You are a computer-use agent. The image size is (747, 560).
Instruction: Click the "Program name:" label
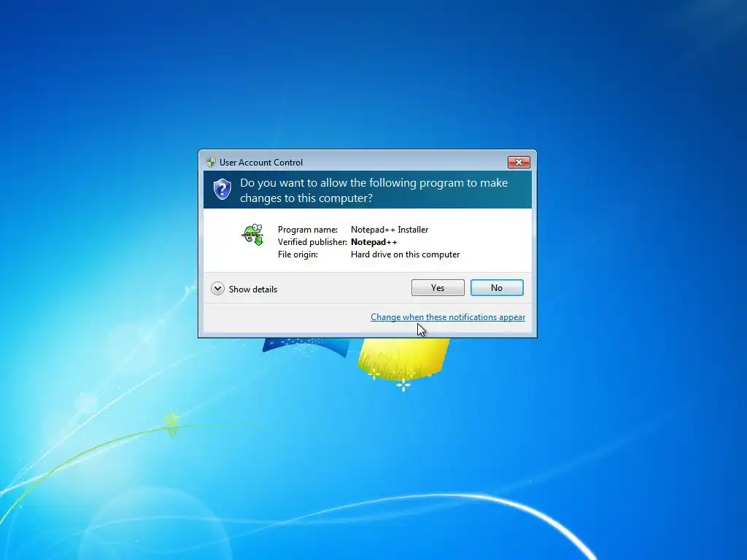click(x=307, y=230)
